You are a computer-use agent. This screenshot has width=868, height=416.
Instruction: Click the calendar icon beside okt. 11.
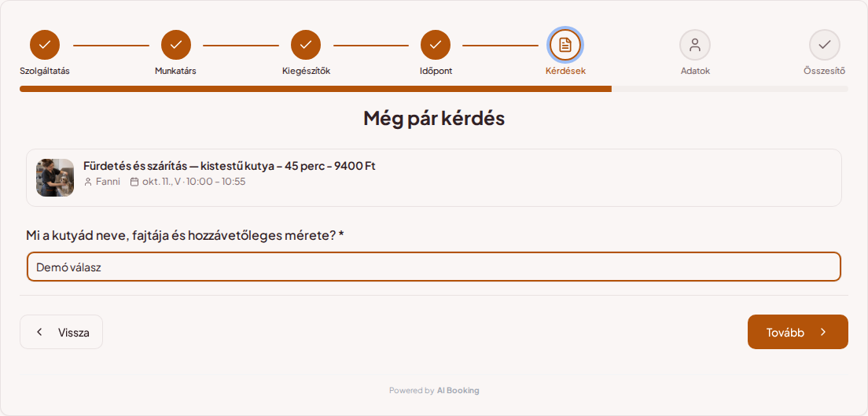134,182
